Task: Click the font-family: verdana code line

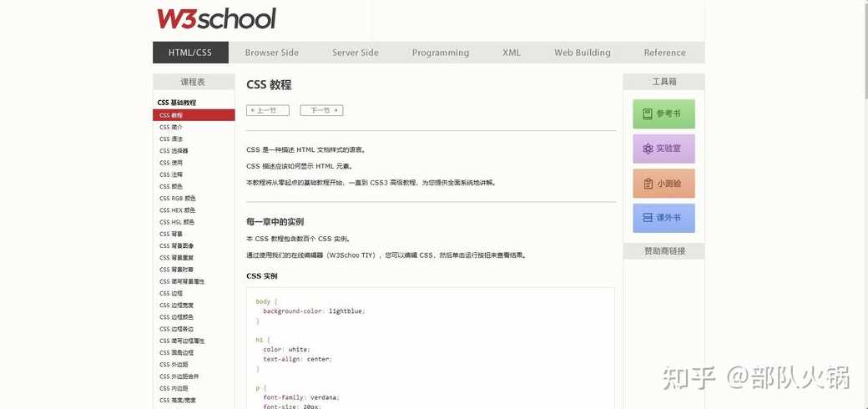Action: [301, 397]
